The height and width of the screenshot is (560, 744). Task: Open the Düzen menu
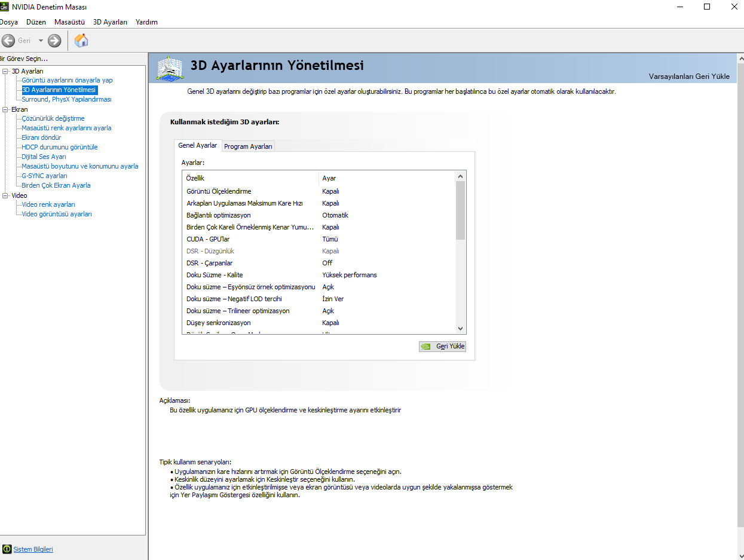coord(36,22)
